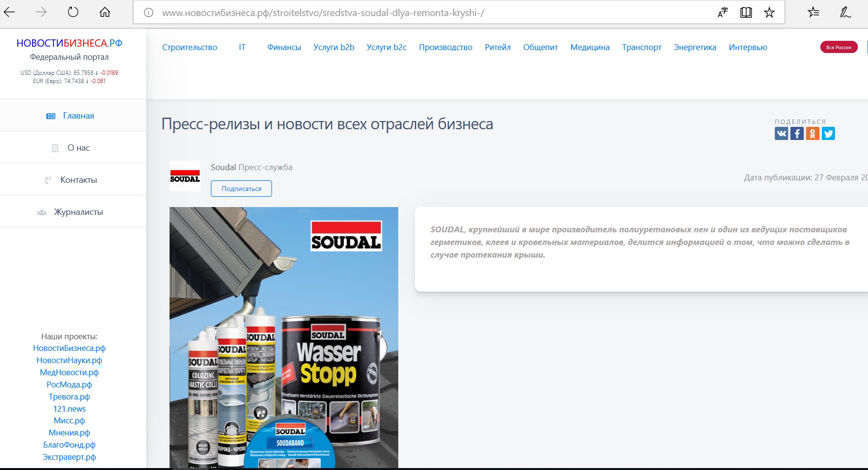Click the building icon beside О нас

click(55, 148)
